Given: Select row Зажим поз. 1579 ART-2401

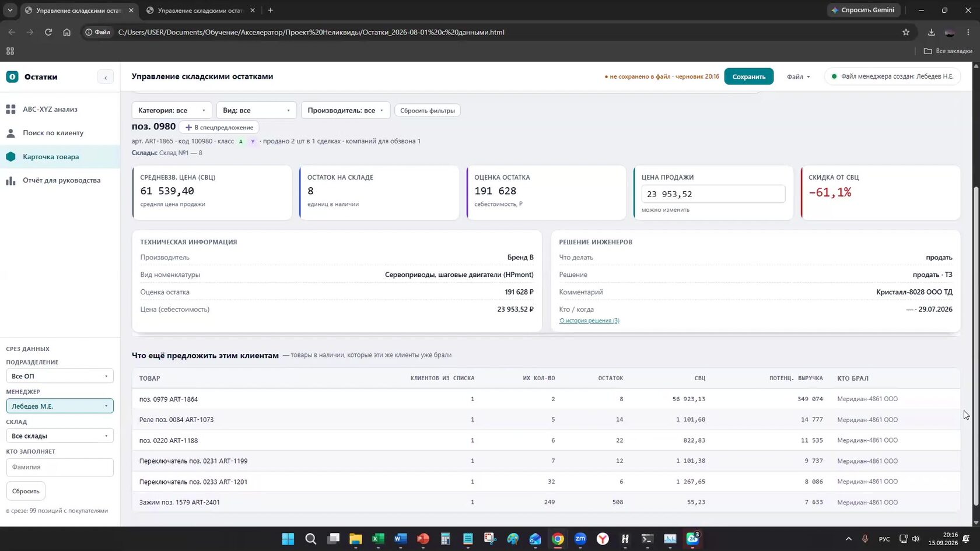Looking at the screenshot, I should [x=546, y=502].
